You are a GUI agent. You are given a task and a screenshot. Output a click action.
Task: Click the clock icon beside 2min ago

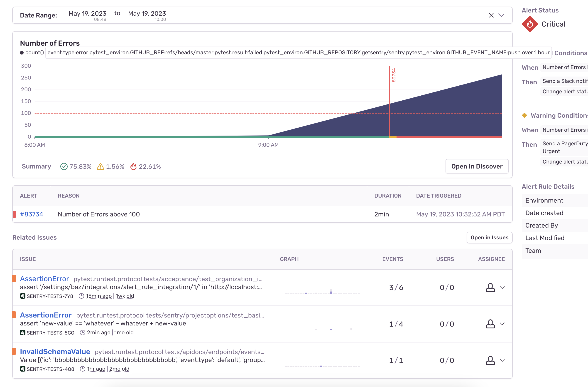[x=82, y=332]
